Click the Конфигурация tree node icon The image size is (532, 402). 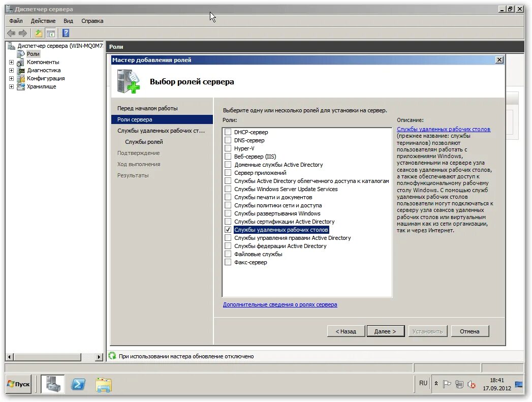(21, 78)
